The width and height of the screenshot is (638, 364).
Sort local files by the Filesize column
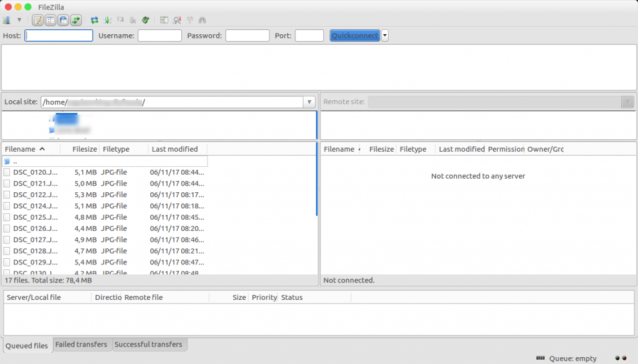[x=83, y=149]
